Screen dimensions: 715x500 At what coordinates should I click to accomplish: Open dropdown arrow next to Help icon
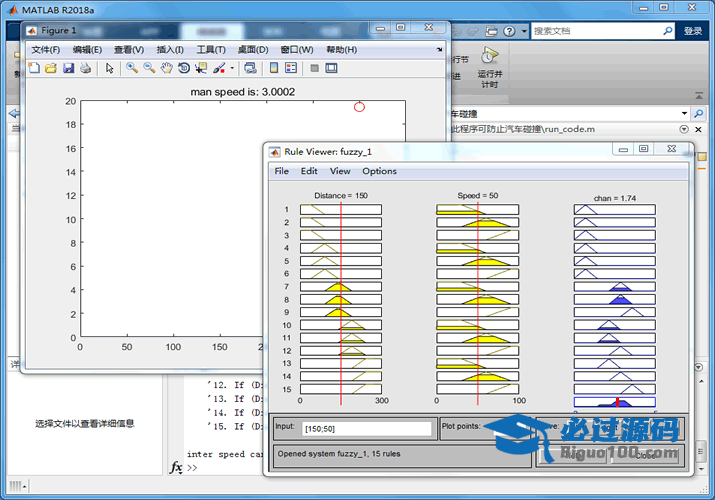pos(524,31)
